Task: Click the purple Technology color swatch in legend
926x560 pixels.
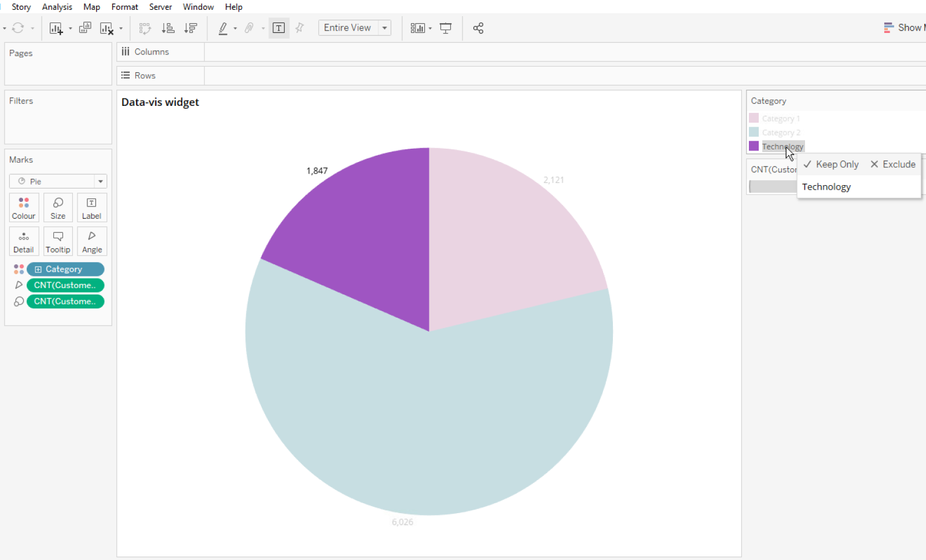Action: point(753,146)
